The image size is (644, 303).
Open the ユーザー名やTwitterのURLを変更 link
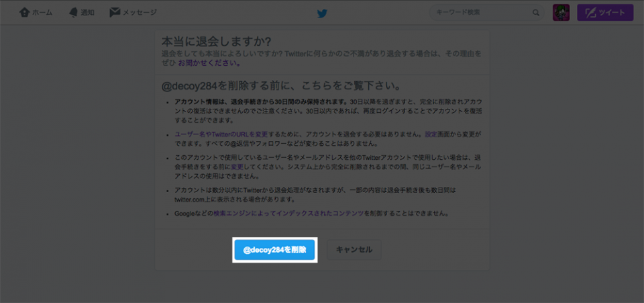pos(221,134)
